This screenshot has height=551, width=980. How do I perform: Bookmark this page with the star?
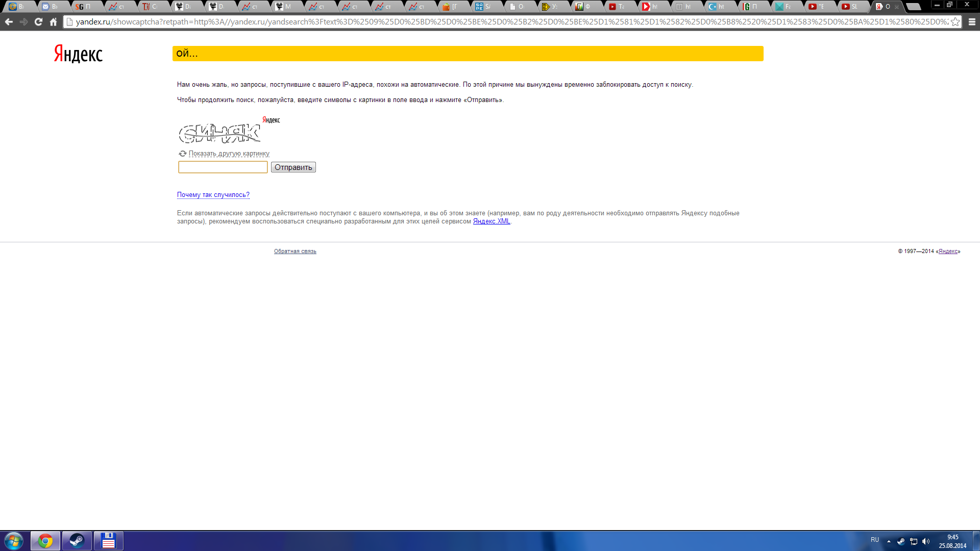click(x=955, y=22)
